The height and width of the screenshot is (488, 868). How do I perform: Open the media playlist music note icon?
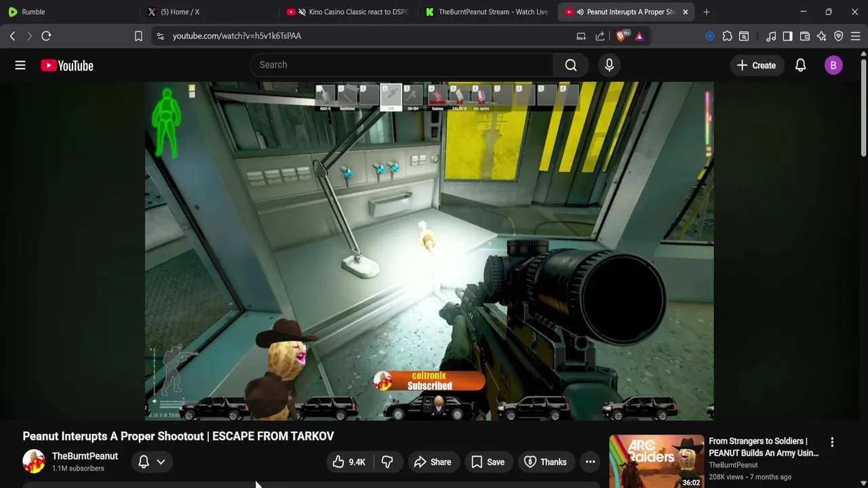pyautogui.click(x=771, y=36)
